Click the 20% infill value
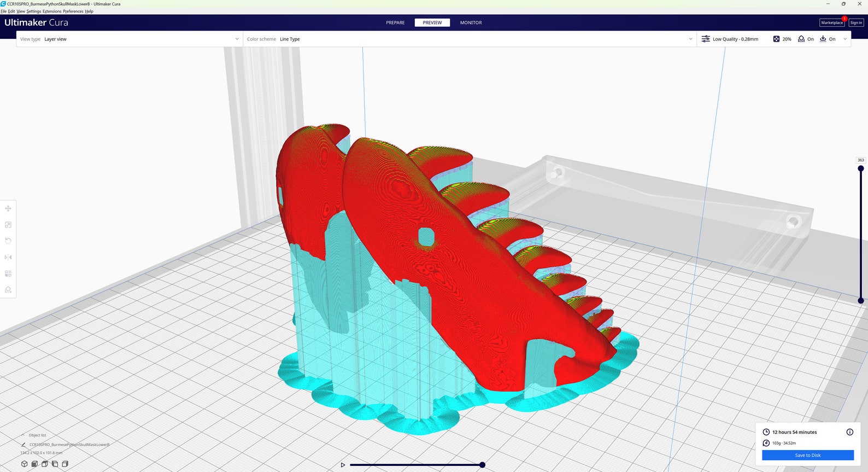 787,39
